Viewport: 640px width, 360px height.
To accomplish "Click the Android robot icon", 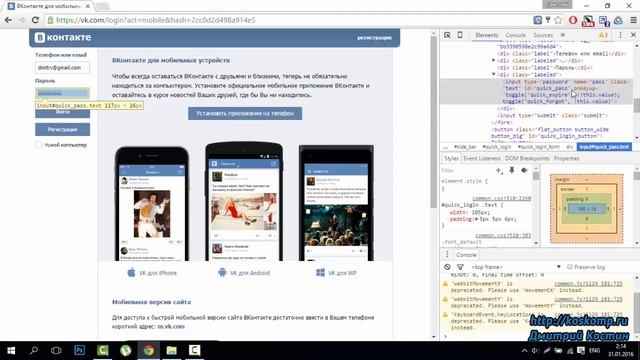I will coord(222,272).
